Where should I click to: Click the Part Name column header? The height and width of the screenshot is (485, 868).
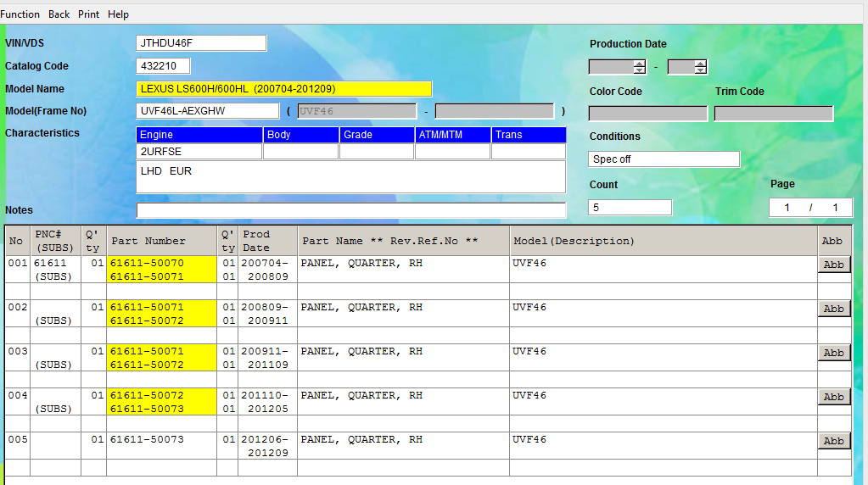pyautogui.click(x=404, y=241)
